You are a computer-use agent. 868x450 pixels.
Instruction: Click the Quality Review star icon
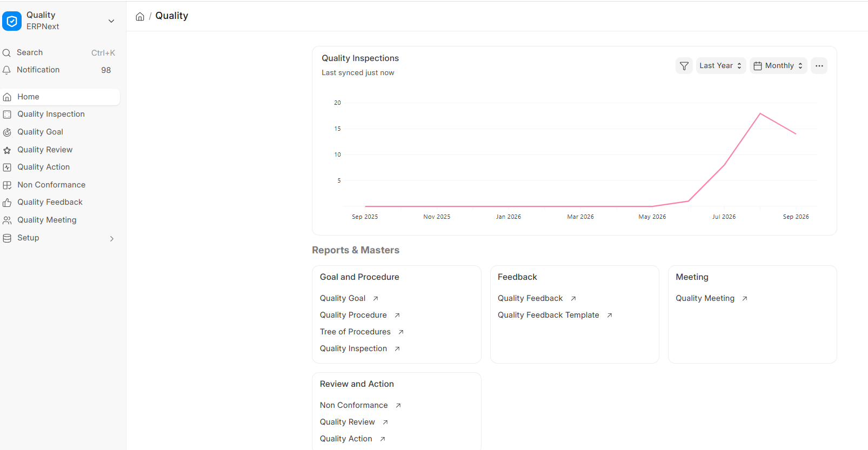7,150
